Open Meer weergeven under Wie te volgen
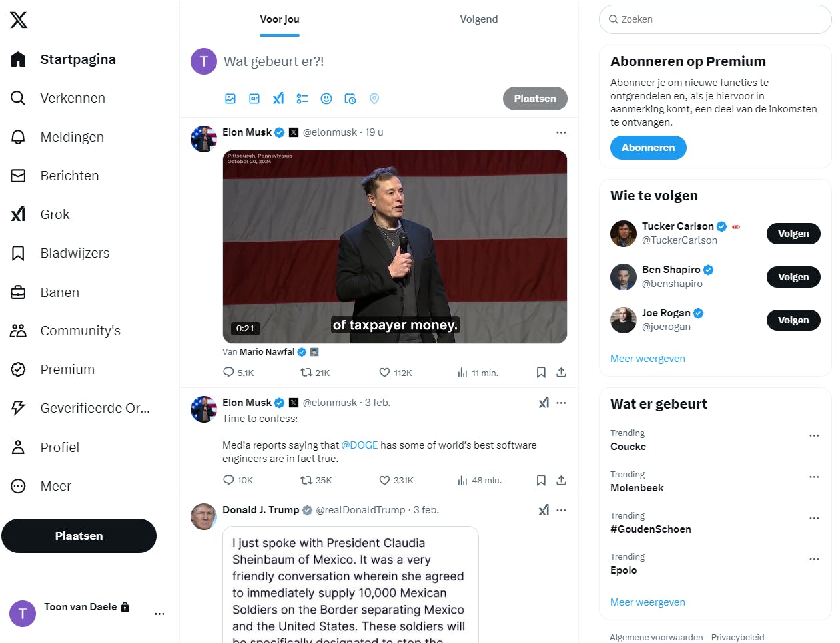Image resolution: width=840 pixels, height=643 pixels. pyautogui.click(x=647, y=359)
